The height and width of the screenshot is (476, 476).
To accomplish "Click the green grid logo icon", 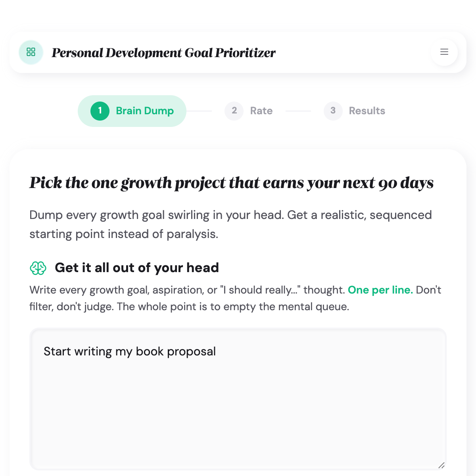I will coord(31,52).
